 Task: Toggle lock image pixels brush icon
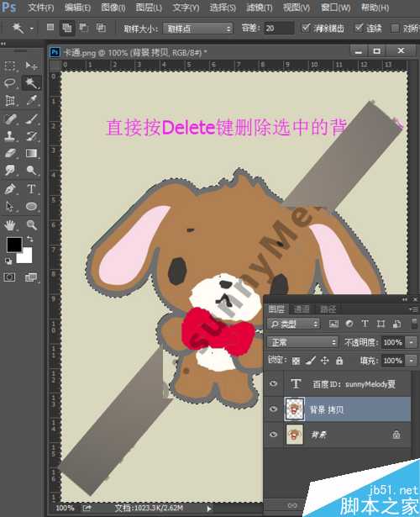(311, 361)
